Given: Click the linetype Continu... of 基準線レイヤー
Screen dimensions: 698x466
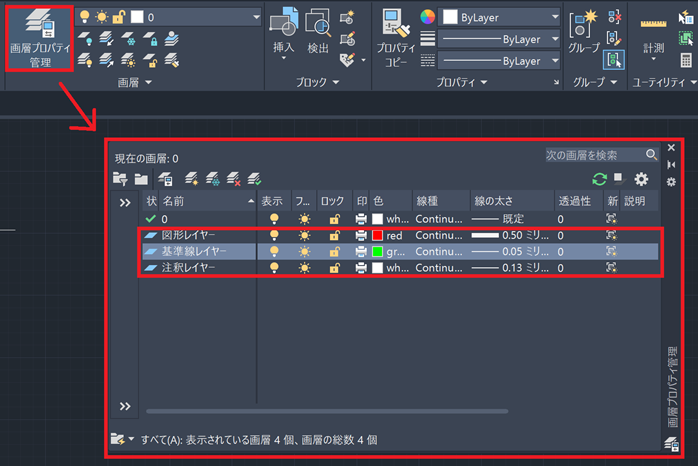Looking at the screenshot, I should [x=438, y=251].
